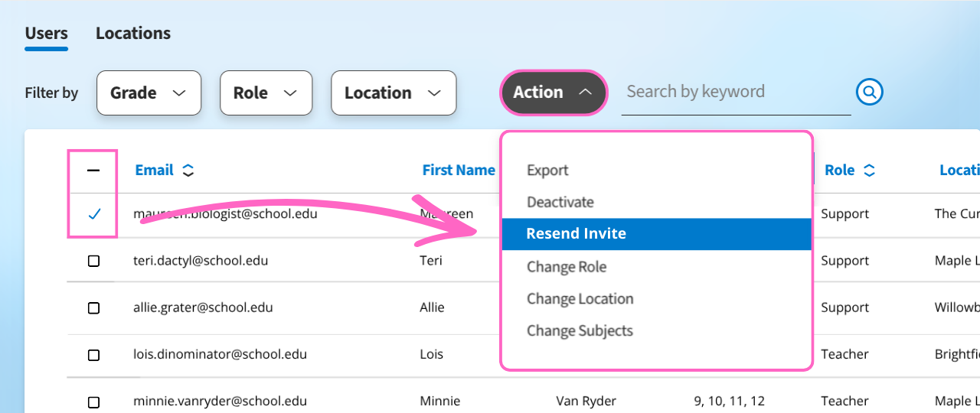980x413 pixels.
Task: Select Resend Invite menu option
Action: tap(657, 234)
